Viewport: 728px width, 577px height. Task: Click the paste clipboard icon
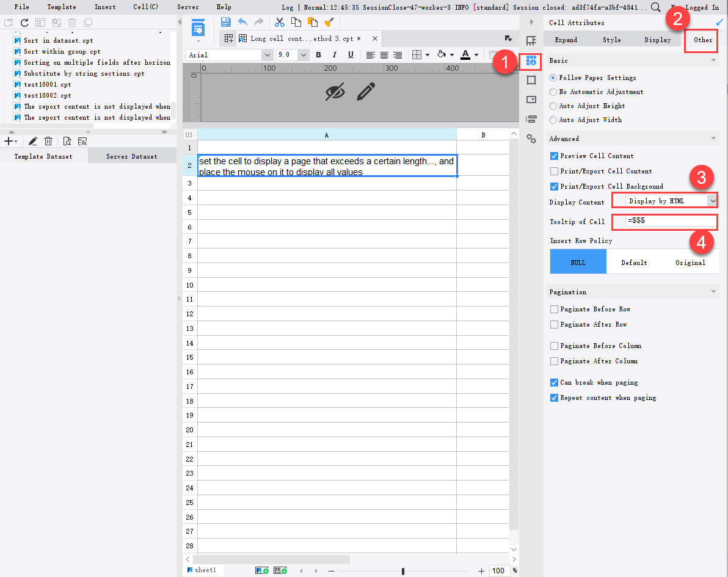coord(313,22)
